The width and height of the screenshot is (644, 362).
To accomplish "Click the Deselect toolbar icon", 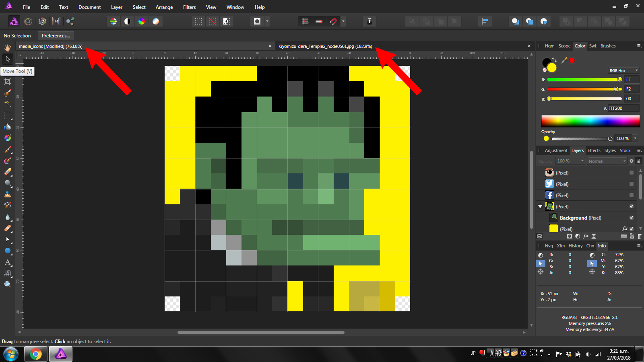I will (213, 21).
